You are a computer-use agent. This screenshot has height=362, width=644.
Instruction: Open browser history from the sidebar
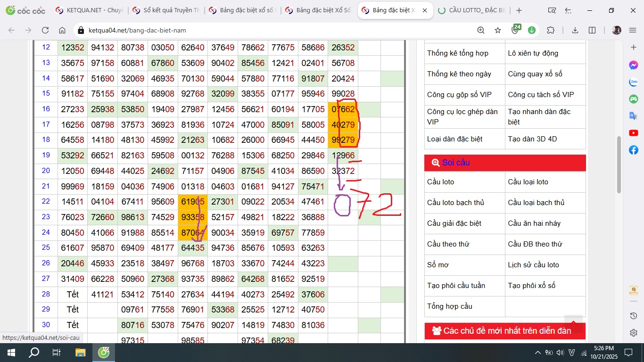pos(634,316)
